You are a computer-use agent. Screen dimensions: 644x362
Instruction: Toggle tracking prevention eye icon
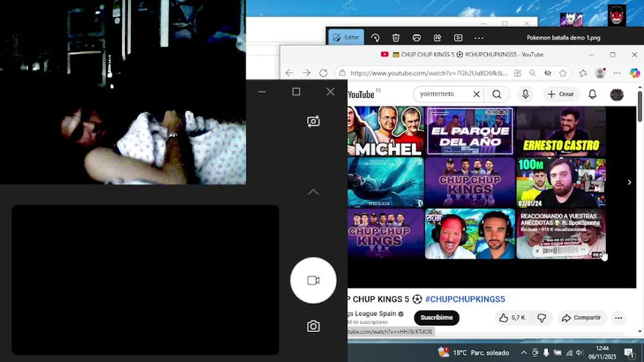(x=548, y=73)
